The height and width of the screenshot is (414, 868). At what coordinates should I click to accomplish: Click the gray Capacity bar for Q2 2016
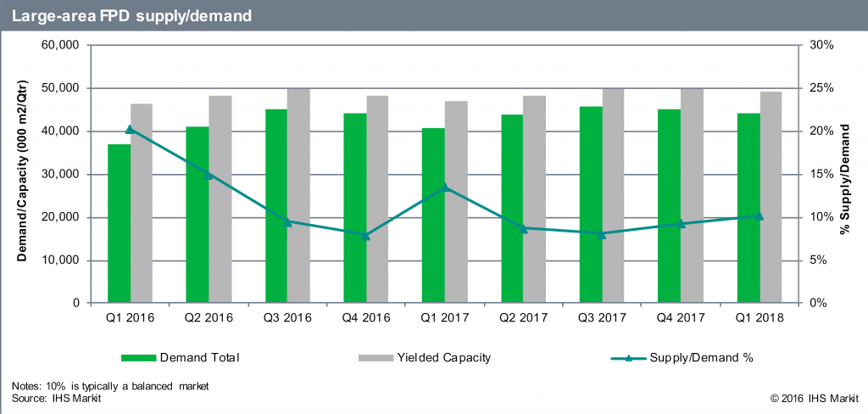point(220,200)
